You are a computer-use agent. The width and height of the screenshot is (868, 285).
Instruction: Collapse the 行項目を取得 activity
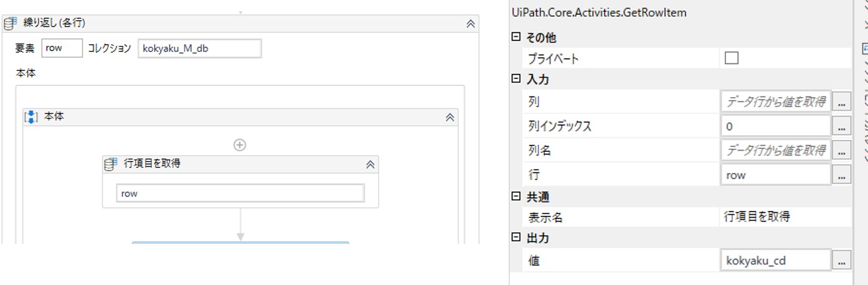pyautogui.click(x=370, y=164)
